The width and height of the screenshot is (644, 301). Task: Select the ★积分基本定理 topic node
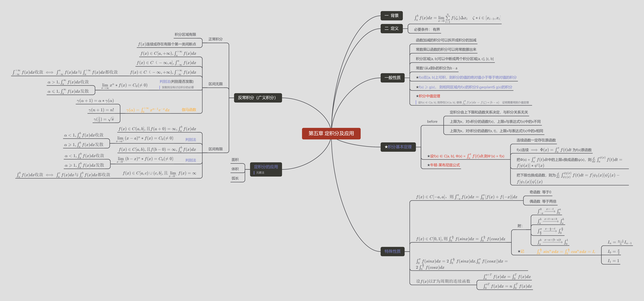click(x=398, y=147)
